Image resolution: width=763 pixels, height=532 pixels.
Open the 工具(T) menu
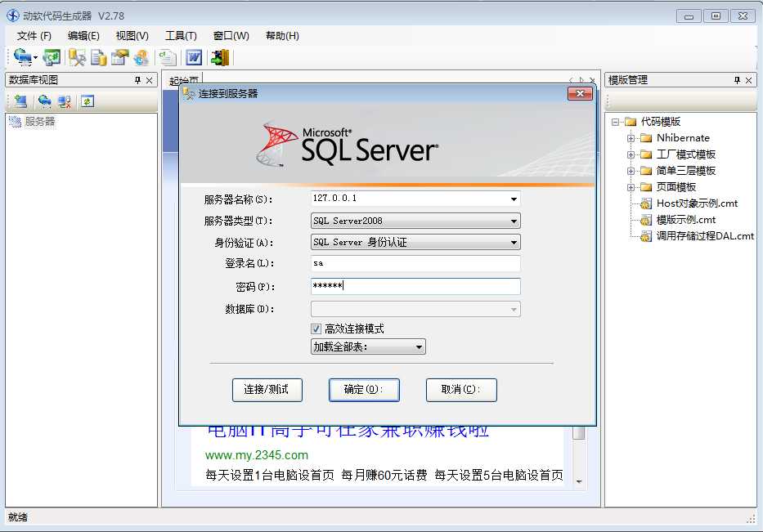(181, 35)
